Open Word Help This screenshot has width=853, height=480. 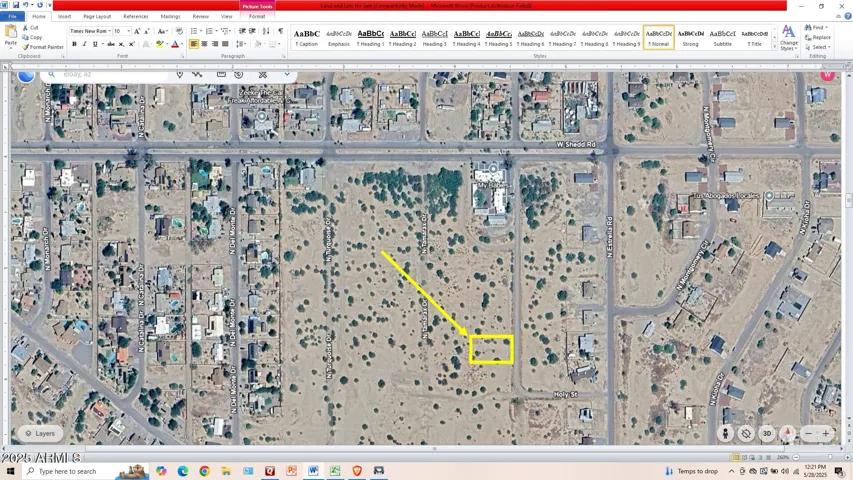848,16
